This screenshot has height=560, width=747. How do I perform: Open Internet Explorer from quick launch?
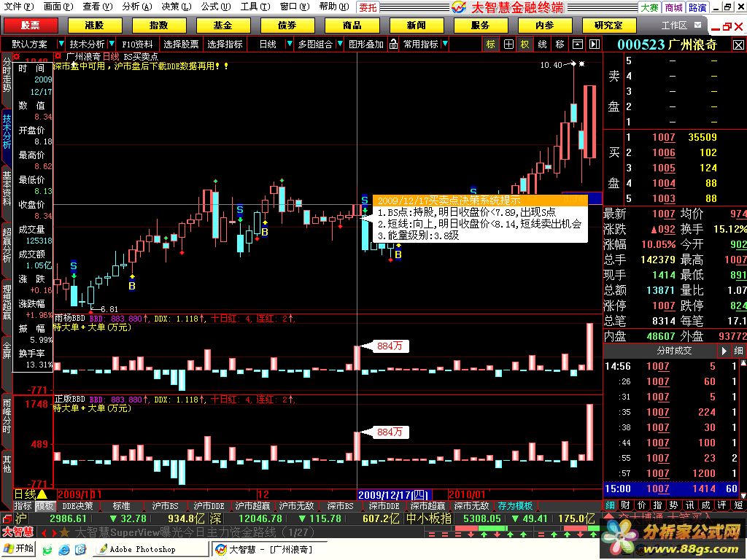pyautogui.click(x=64, y=550)
